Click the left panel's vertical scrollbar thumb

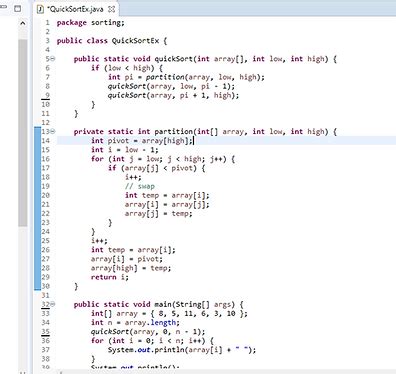[x=23, y=133]
